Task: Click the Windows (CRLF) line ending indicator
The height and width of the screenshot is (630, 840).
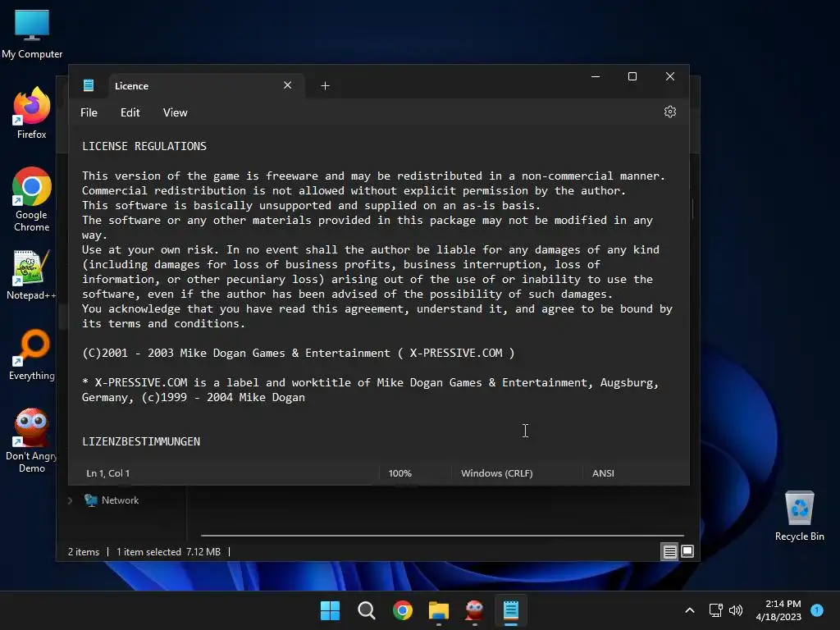Action: (x=496, y=473)
